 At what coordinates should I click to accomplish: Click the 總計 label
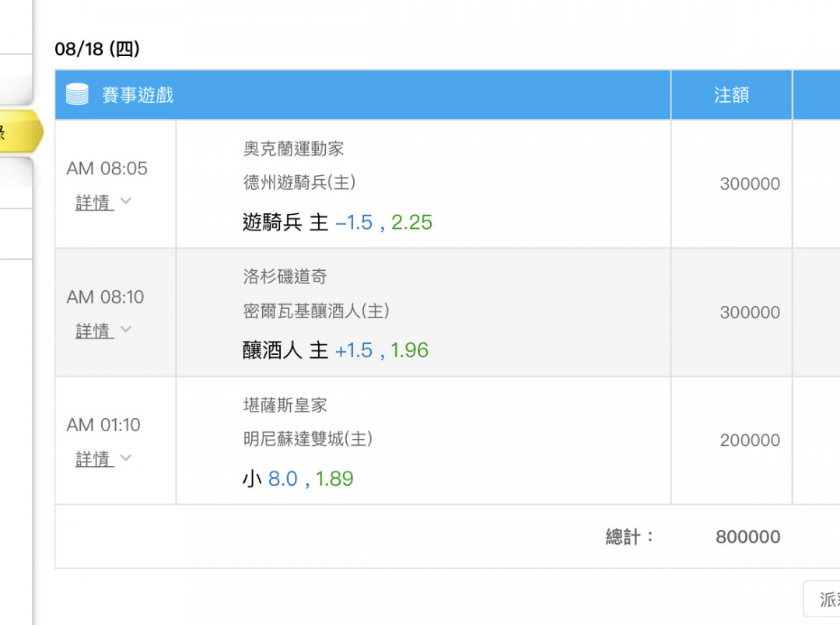(x=629, y=536)
